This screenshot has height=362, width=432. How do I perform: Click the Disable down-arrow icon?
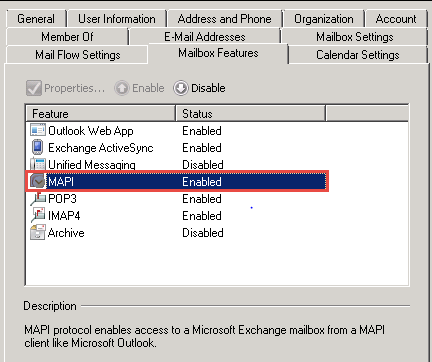[181, 88]
